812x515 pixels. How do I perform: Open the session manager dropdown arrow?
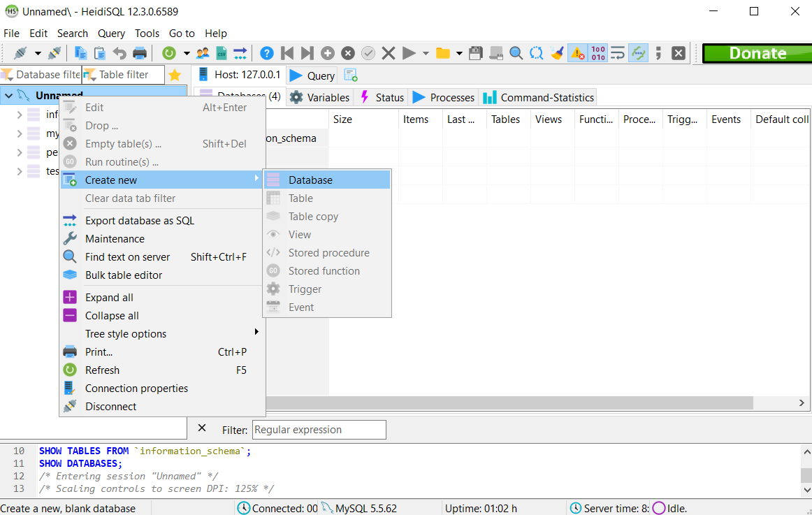tap(38, 53)
